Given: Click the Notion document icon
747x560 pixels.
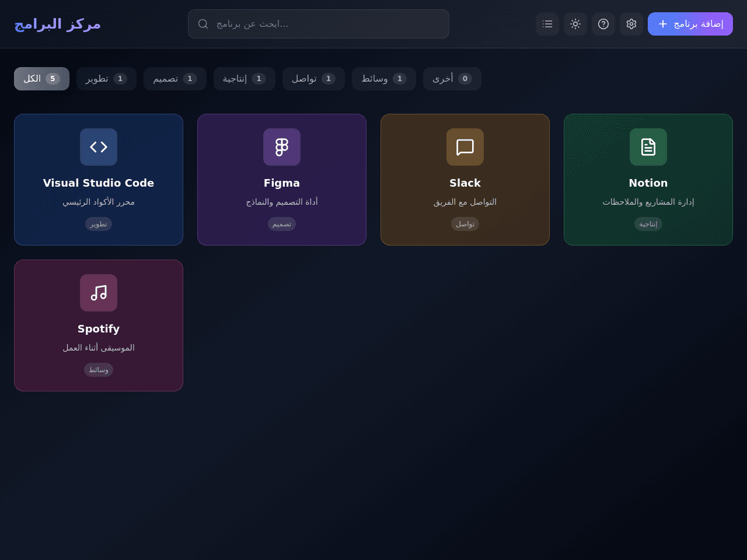Looking at the screenshot, I should point(648,147).
